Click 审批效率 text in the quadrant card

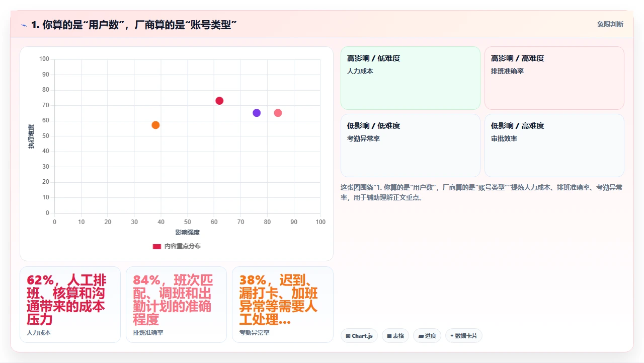pyautogui.click(x=504, y=138)
